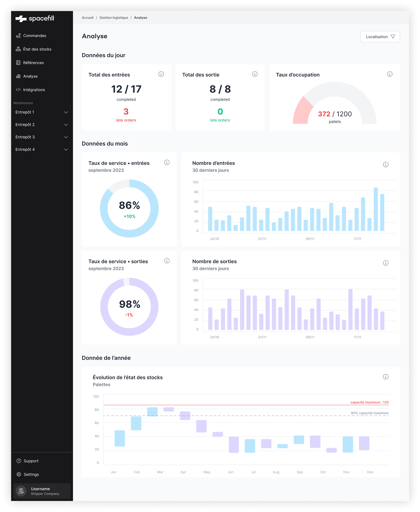The height and width of the screenshot is (512, 420).
Task: Click the 98% sorties donut chart
Action: 129,307
